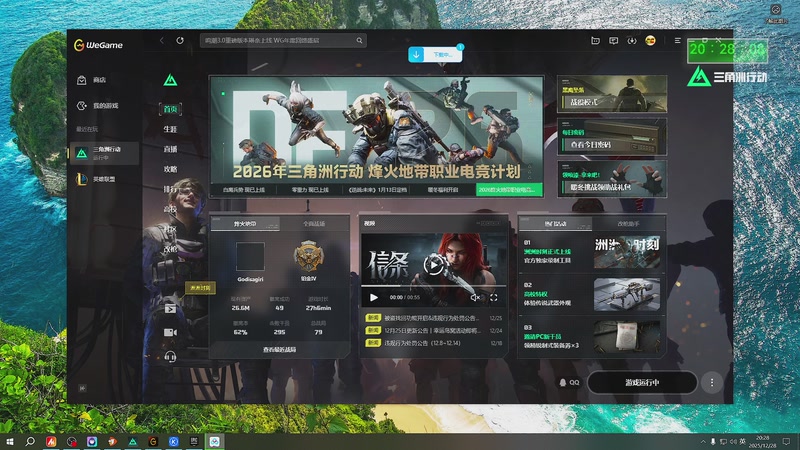
Task: Open the 暖冬挑战 gift pack card
Action: coord(612,179)
